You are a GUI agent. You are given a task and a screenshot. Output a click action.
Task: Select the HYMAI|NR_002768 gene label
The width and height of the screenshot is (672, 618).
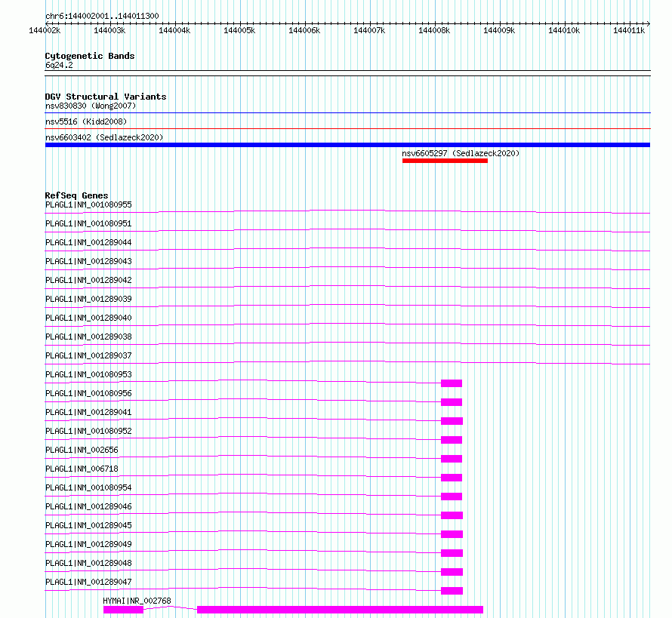point(137,601)
